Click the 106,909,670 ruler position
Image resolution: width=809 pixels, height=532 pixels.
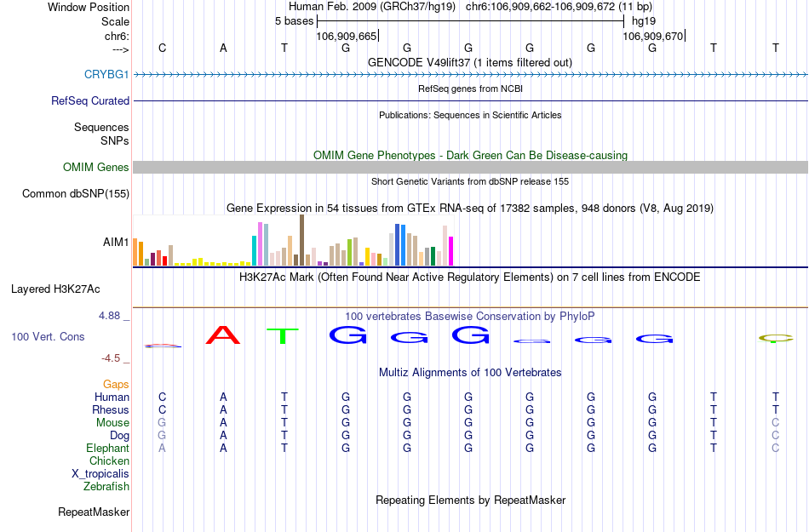[x=653, y=36]
